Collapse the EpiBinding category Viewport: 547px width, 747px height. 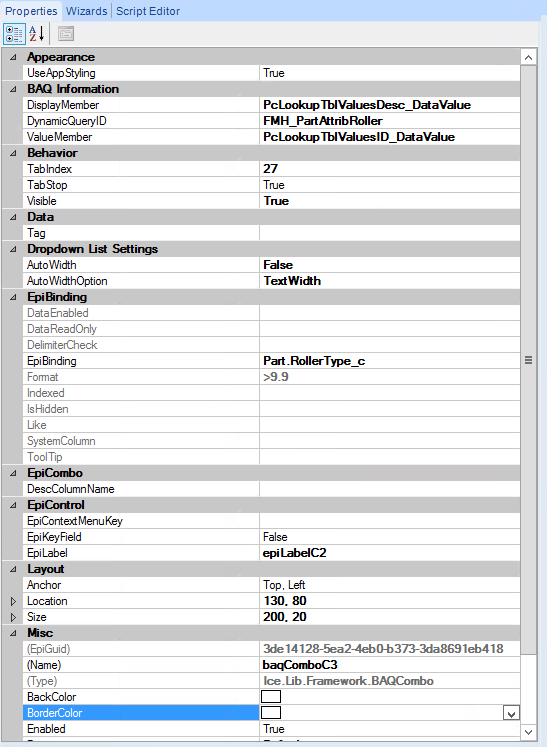point(13,297)
